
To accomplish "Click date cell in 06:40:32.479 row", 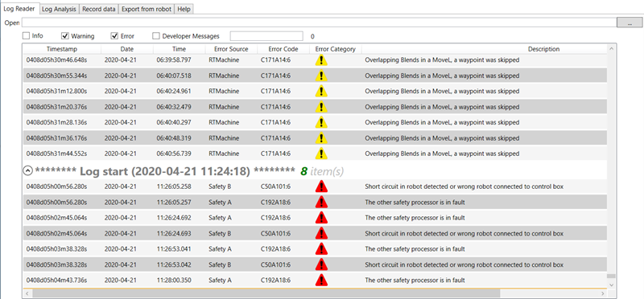I will pos(120,107).
